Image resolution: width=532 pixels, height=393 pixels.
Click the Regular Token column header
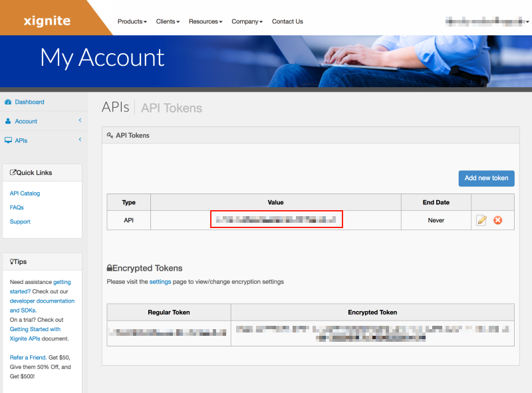click(x=169, y=313)
